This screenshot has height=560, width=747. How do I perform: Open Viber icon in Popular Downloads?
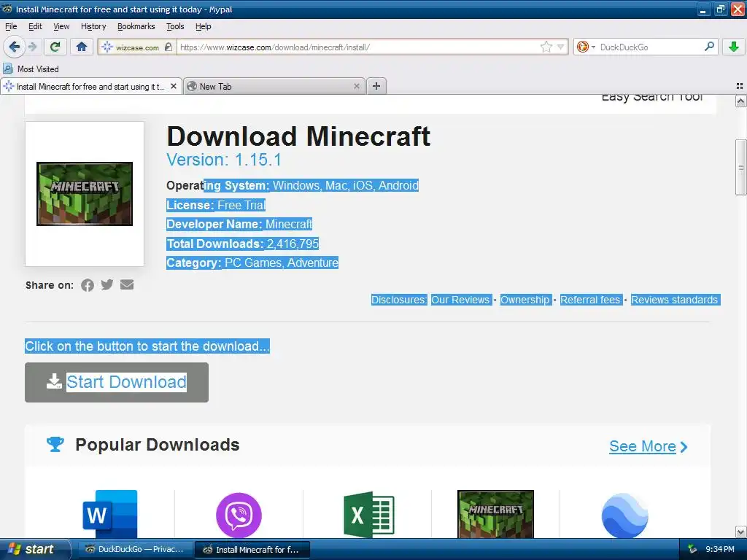(x=239, y=516)
